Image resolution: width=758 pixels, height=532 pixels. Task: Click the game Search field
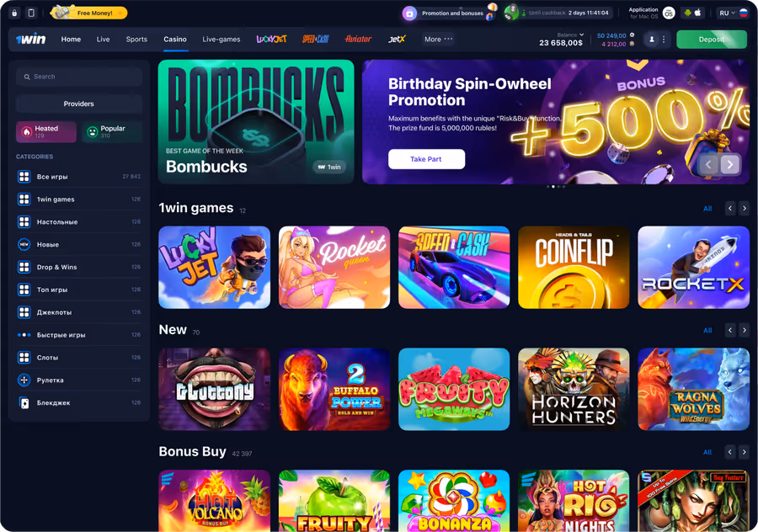click(x=79, y=77)
